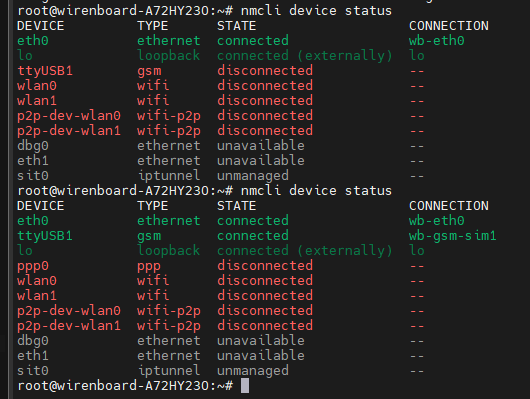
Task: Click 'p2p-dev-wlan0' in the first table
Action: [69, 116]
